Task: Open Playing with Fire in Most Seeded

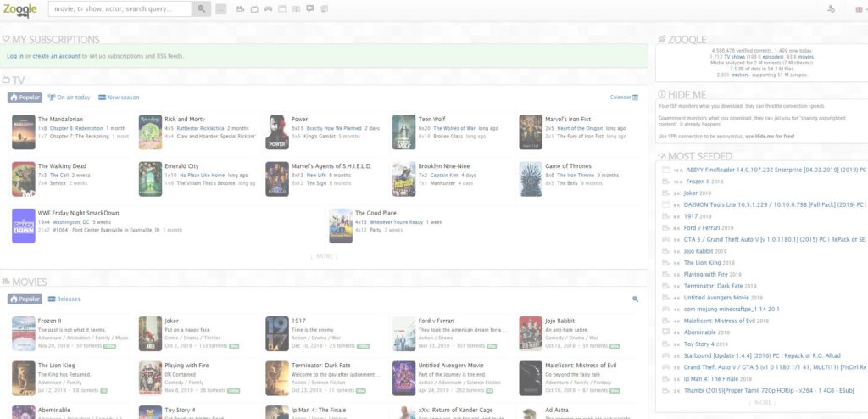Action: pyautogui.click(x=706, y=275)
